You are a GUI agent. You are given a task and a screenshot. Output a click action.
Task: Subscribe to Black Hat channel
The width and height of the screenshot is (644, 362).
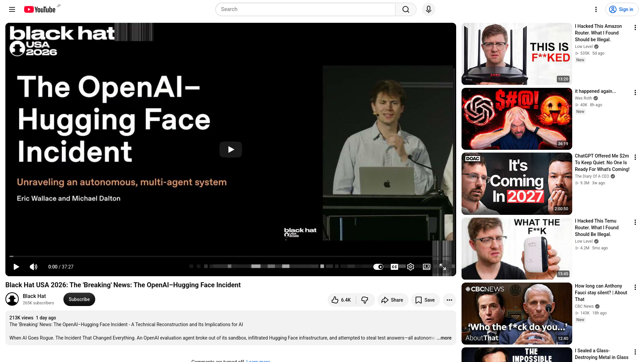tap(79, 299)
